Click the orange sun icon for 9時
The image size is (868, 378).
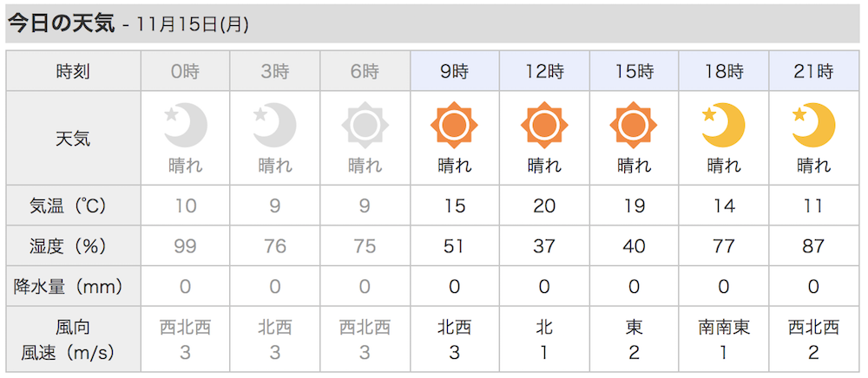pyautogui.click(x=454, y=124)
